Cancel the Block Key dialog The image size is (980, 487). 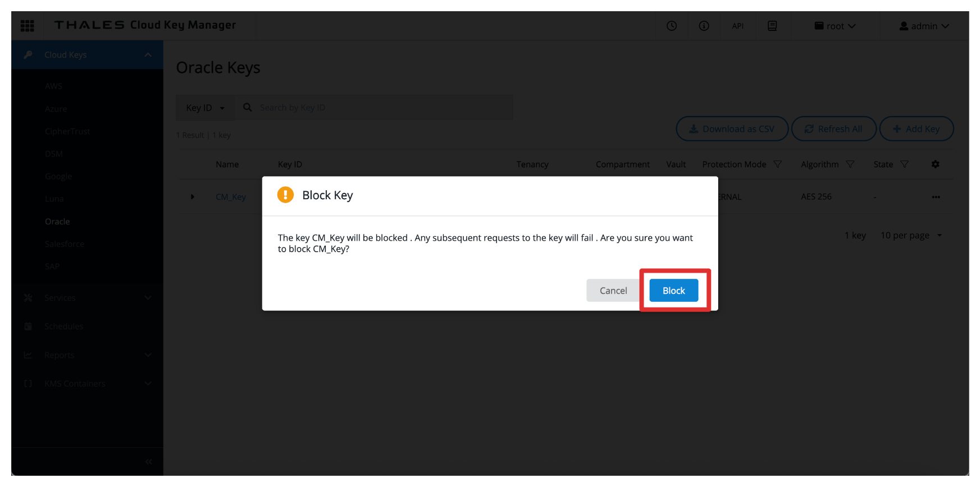pyautogui.click(x=613, y=291)
